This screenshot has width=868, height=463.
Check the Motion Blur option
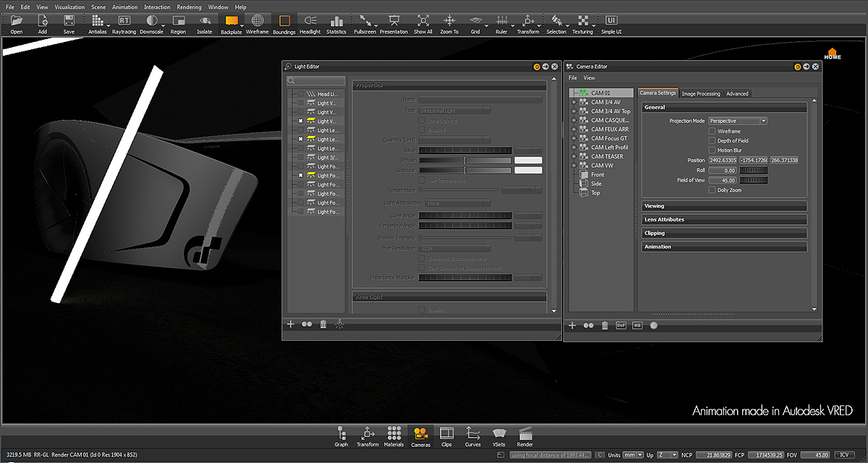coord(712,150)
